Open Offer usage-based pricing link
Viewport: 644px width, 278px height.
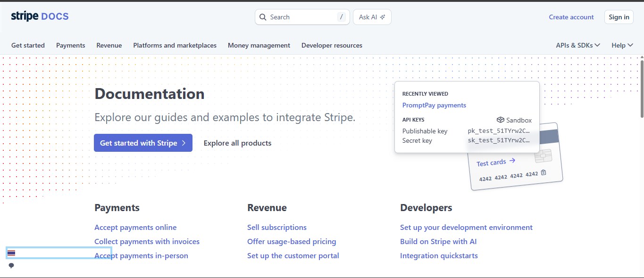pos(292,241)
